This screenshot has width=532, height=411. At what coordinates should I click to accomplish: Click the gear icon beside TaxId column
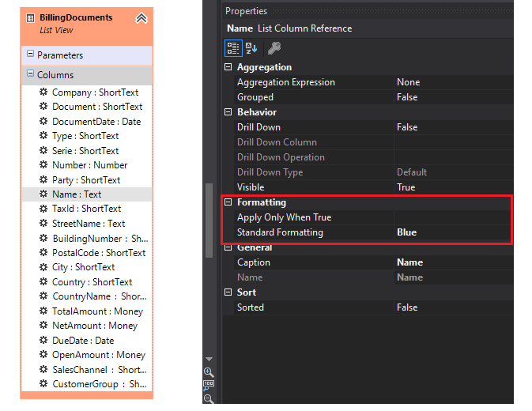[x=43, y=209]
